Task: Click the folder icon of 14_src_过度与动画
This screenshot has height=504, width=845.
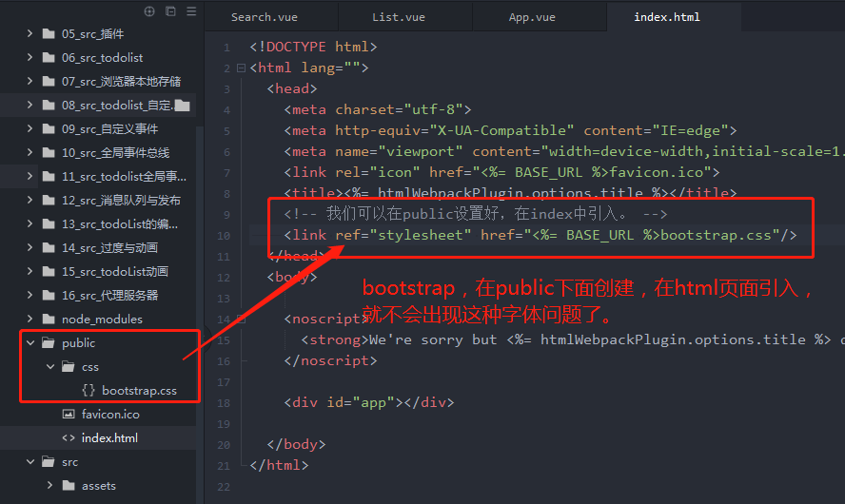Action: point(49,247)
